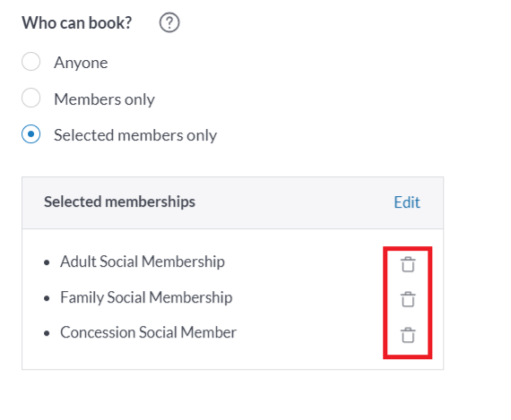Open the help tooltip beside Who can book?
Viewport: 511px width, 420px height.
point(169,22)
